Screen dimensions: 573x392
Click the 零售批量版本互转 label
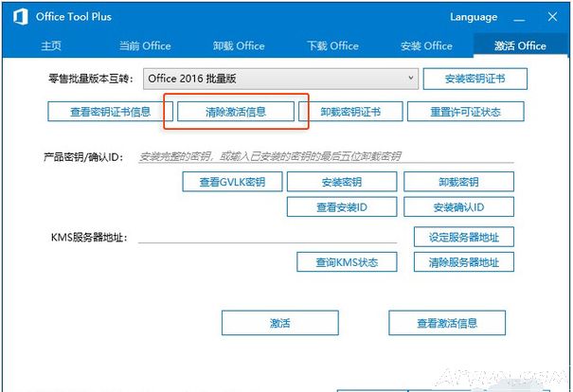point(91,79)
